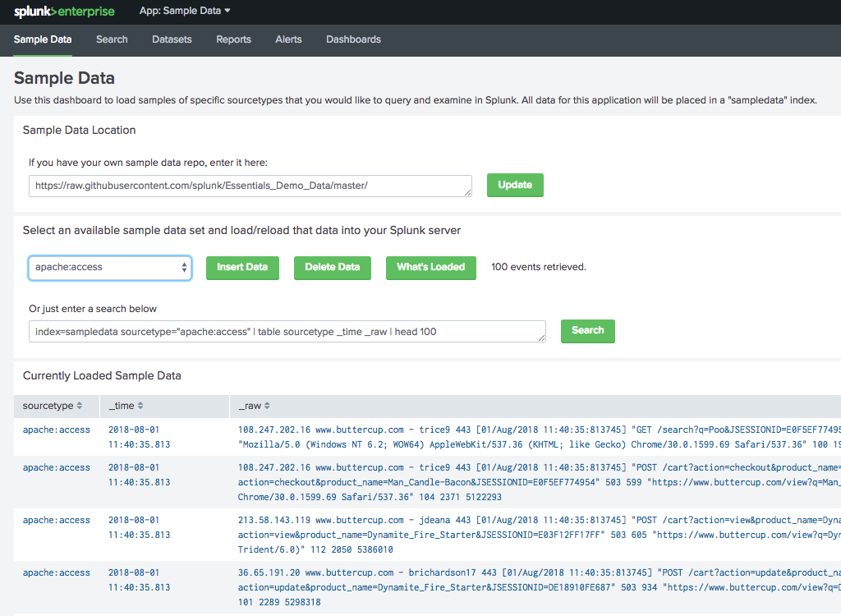Click the Update button

(x=515, y=185)
